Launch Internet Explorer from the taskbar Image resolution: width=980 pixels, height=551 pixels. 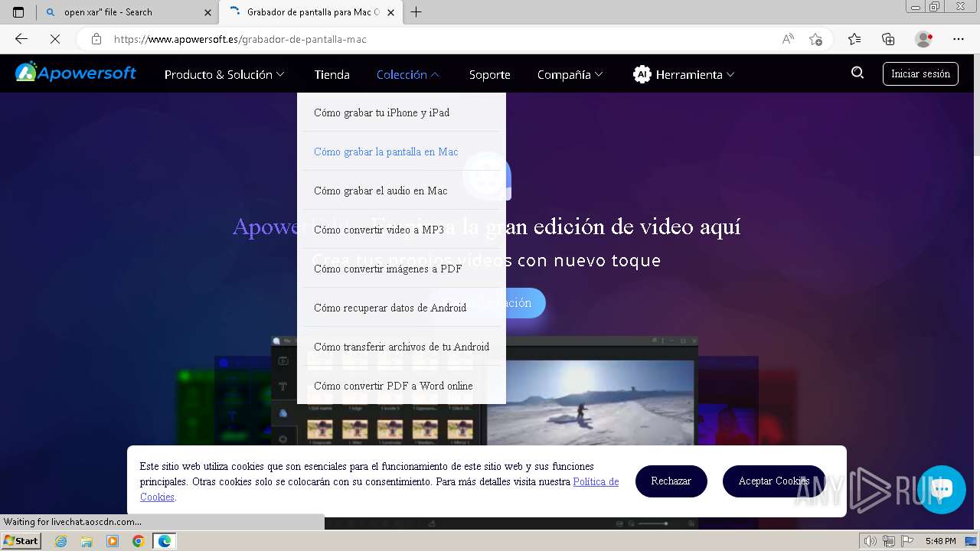click(61, 541)
